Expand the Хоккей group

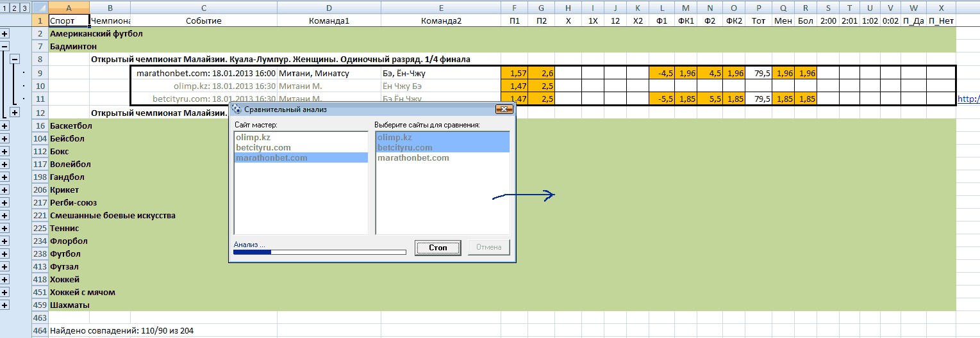pyautogui.click(x=4, y=279)
